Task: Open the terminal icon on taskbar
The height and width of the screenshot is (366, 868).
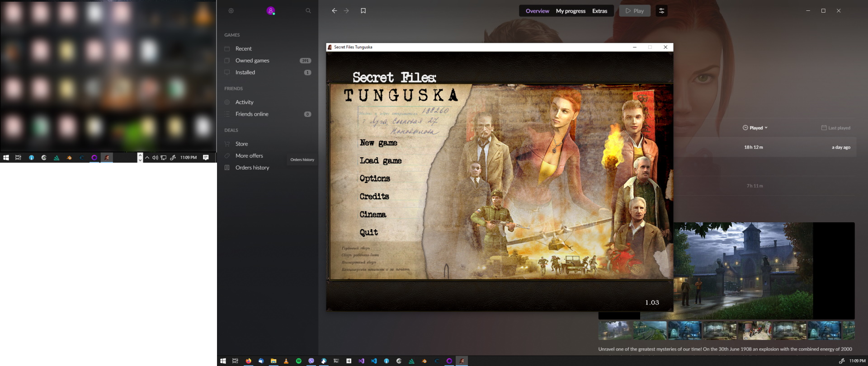Action: pos(336,361)
